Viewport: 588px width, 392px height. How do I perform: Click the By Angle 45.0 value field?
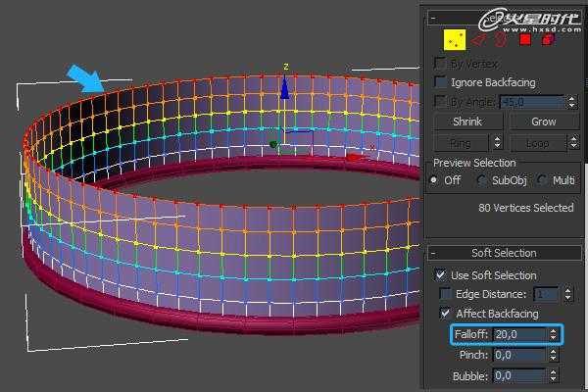tap(532, 102)
